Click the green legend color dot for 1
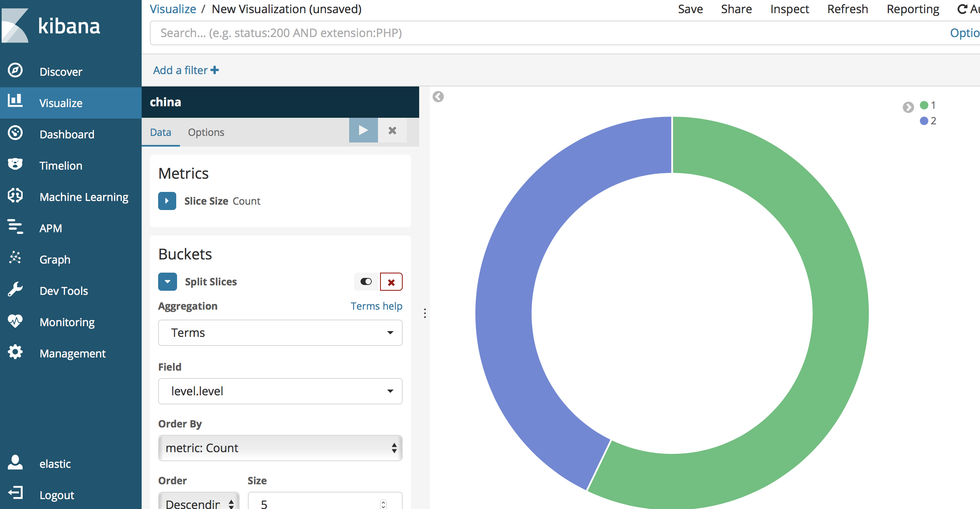This screenshot has width=980, height=509. tap(924, 105)
